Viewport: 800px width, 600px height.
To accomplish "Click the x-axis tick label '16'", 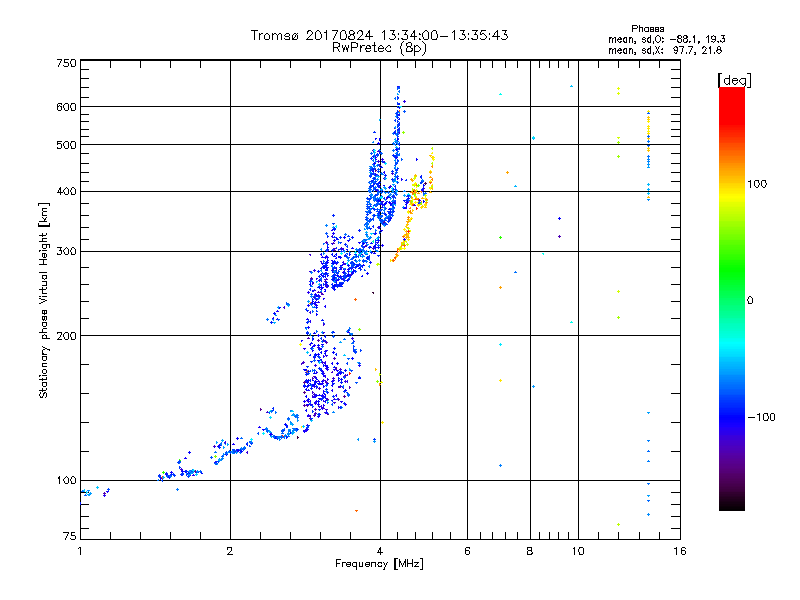I will (x=680, y=551).
